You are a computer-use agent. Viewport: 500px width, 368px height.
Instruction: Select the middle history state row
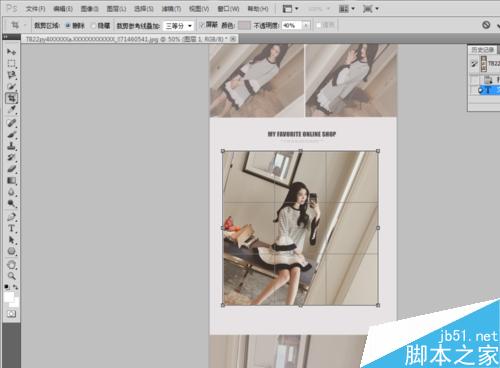coord(488,80)
